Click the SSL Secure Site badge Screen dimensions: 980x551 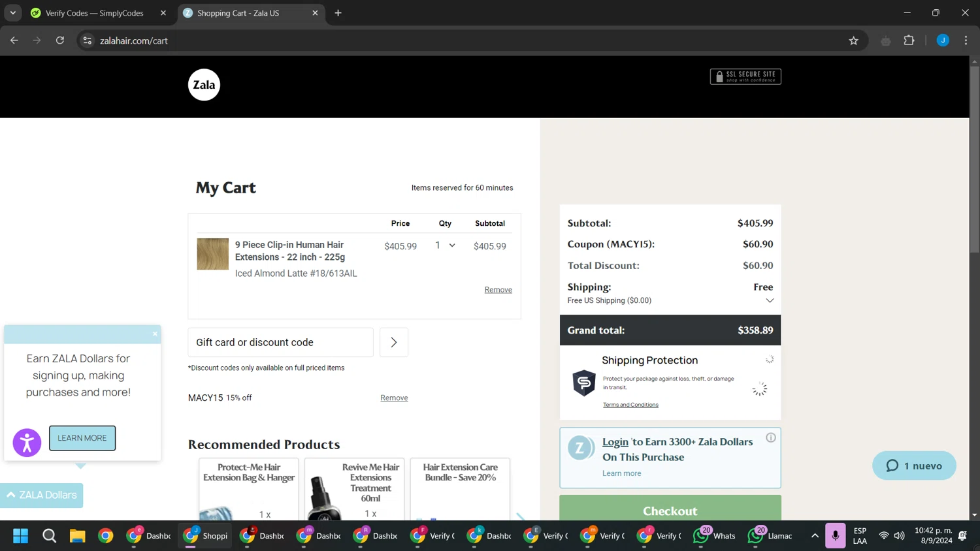click(745, 76)
